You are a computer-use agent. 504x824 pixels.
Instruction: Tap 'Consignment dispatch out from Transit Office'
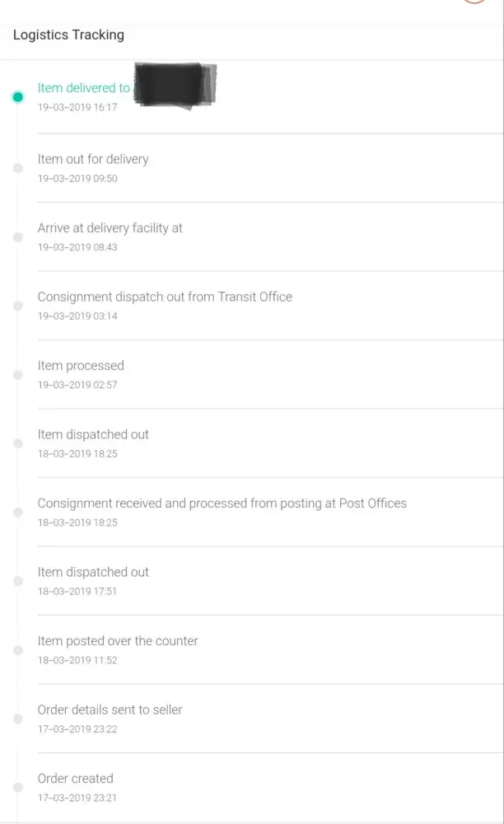point(165,297)
